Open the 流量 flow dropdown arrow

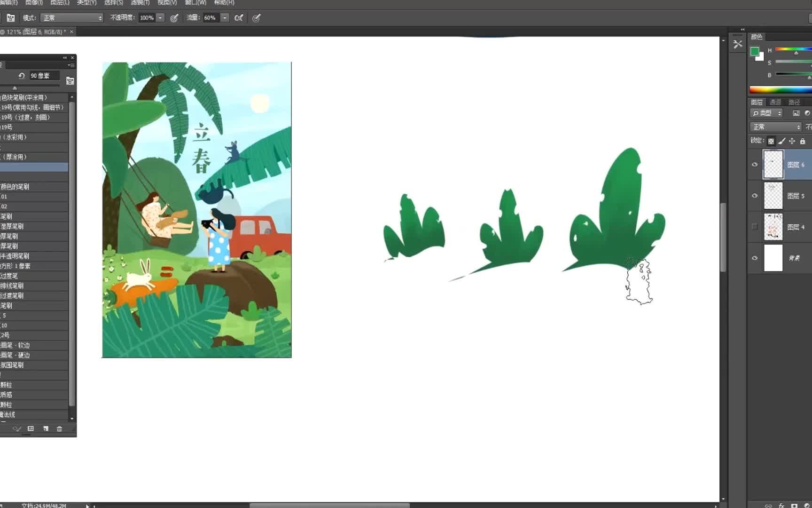225,18
